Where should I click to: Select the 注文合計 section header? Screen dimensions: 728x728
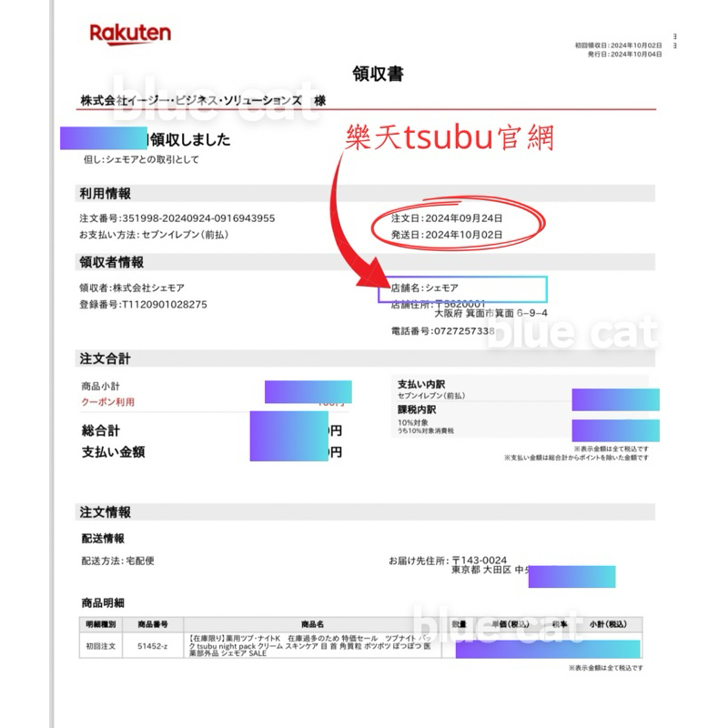[106, 359]
